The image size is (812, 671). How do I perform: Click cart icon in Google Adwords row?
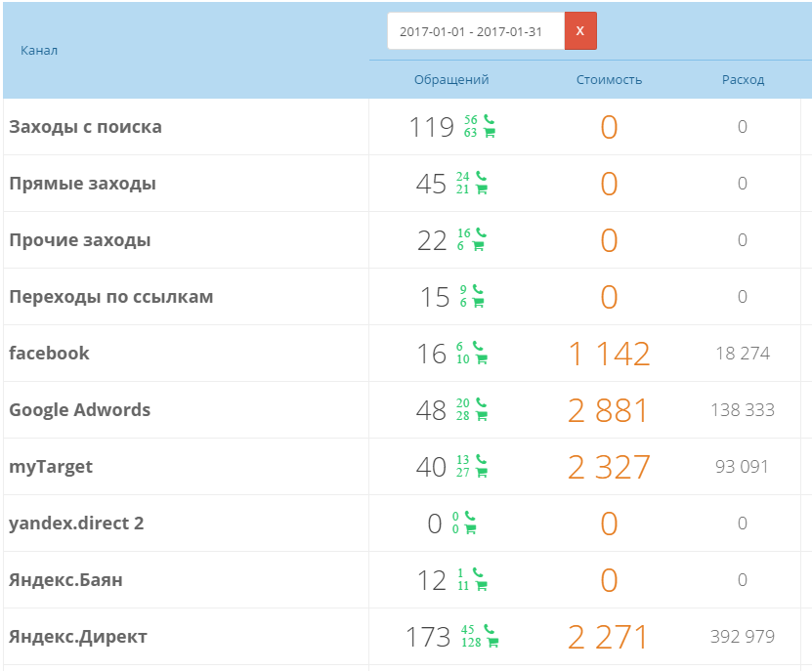pos(481,416)
